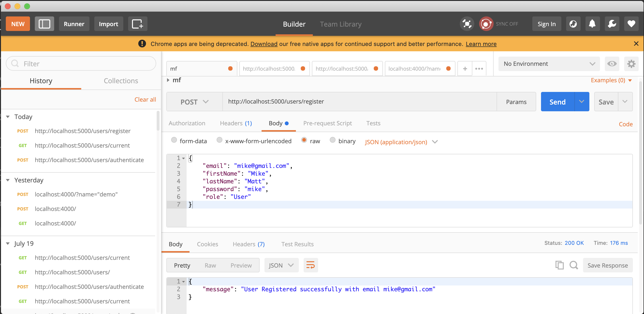Viewport: 644px width, 314px height.
Task: Open new window icon button
Action: [138, 24]
